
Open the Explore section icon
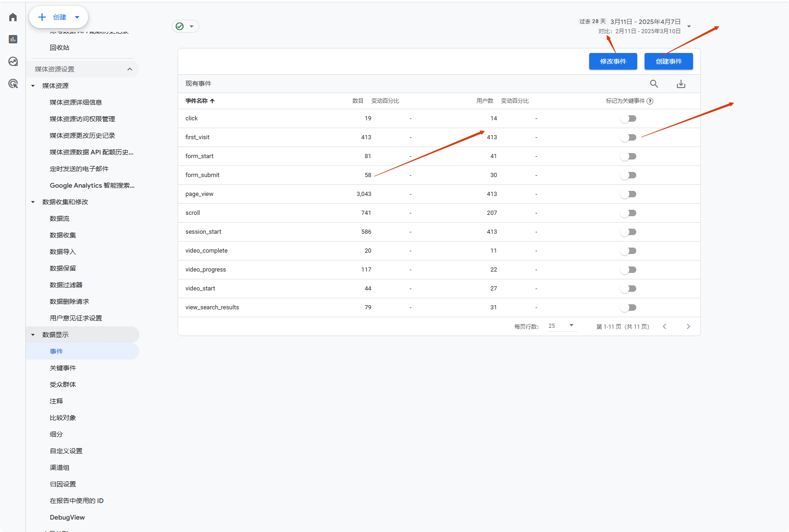(12, 61)
